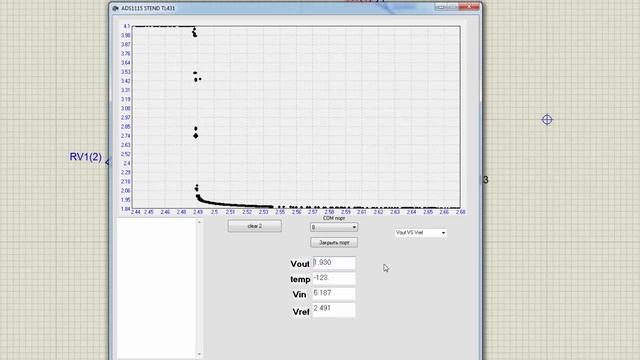The height and width of the screenshot is (360, 640).
Task: Click the window title ADS1115 STEND TL431
Action: 148,8
